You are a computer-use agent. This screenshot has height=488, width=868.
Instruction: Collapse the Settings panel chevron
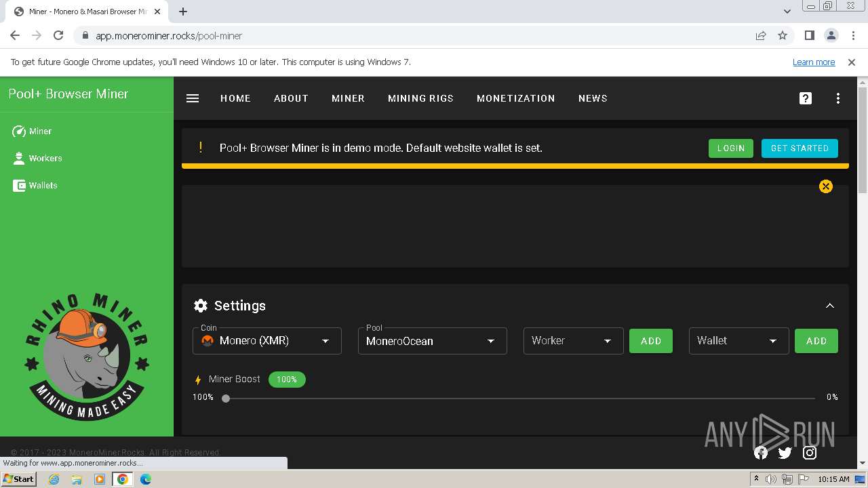tap(830, 306)
